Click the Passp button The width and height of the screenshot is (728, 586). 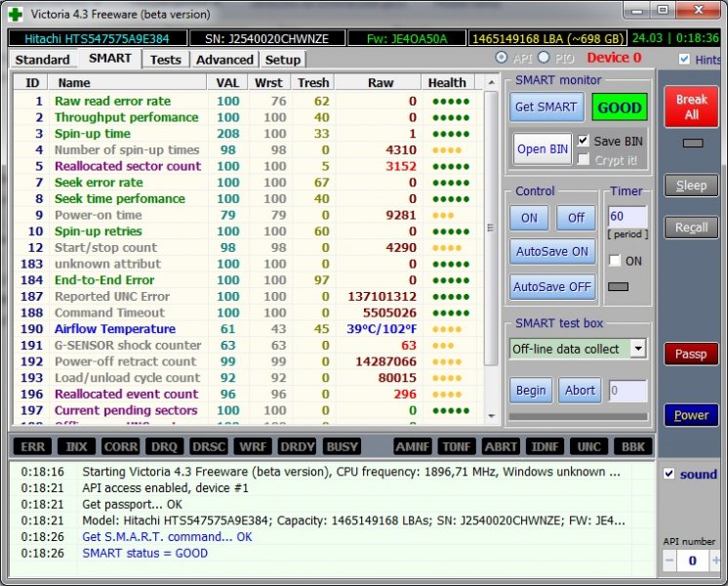click(x=691, y=354)
